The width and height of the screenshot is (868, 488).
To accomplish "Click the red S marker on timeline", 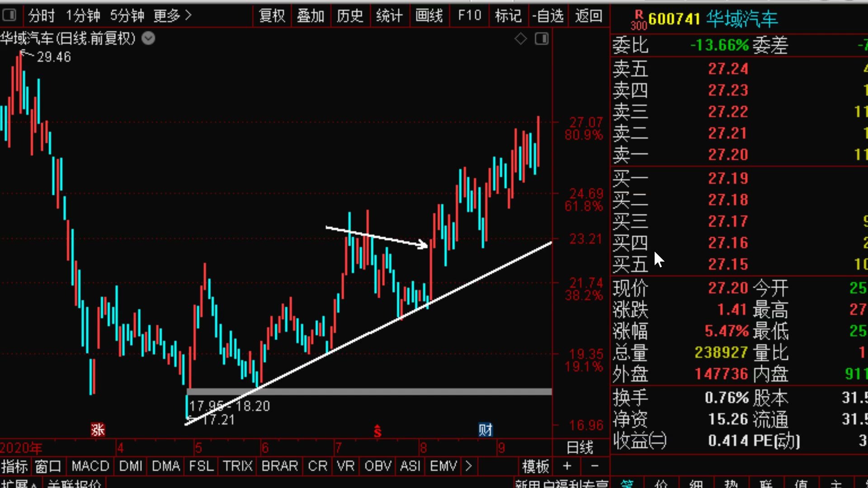I will click(377, 432).
